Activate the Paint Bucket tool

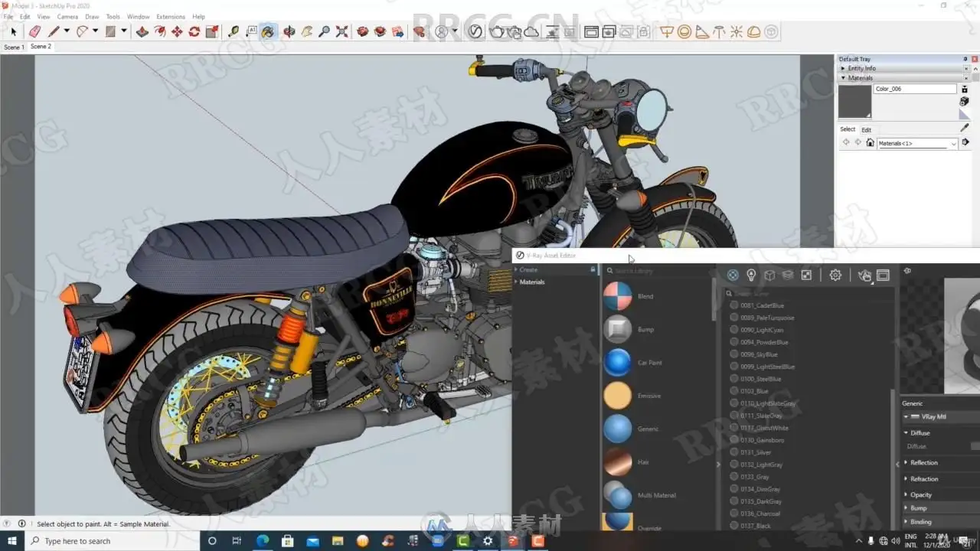268,31
